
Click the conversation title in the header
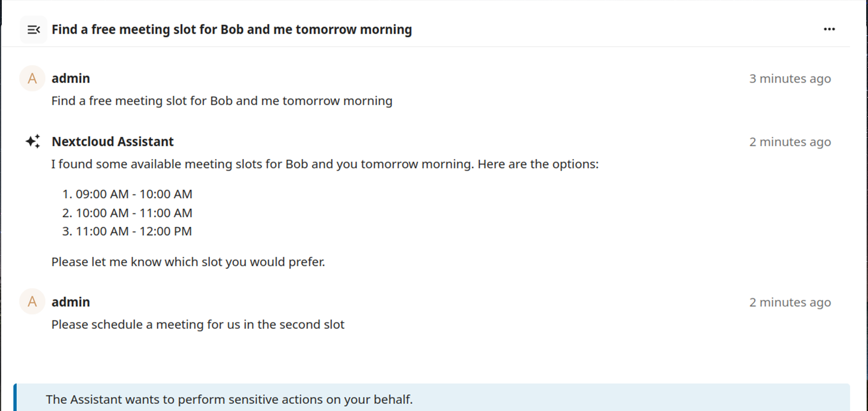(x=231, y=30)
